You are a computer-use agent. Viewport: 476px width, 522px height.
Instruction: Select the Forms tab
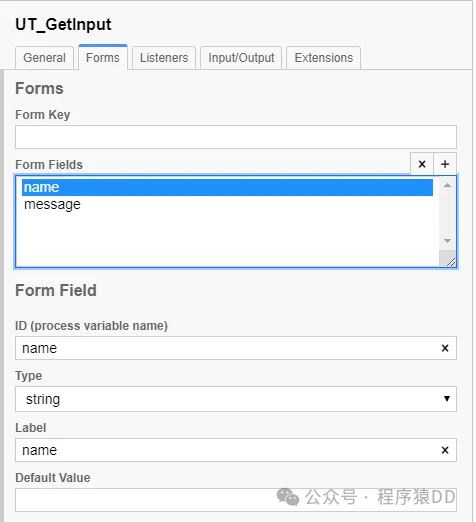click(x=103, y=57)
